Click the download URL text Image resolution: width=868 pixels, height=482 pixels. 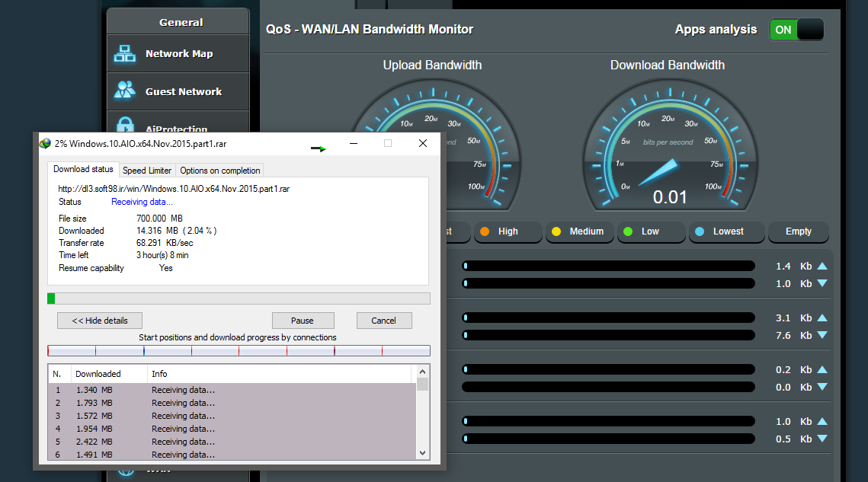coord(174,189)
